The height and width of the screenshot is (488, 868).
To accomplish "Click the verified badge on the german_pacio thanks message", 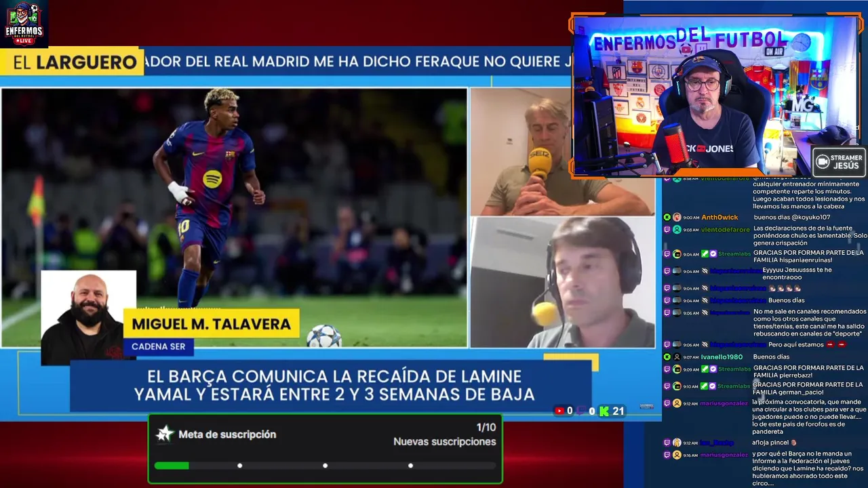I will pyautogui.click(x=713, y=386).
